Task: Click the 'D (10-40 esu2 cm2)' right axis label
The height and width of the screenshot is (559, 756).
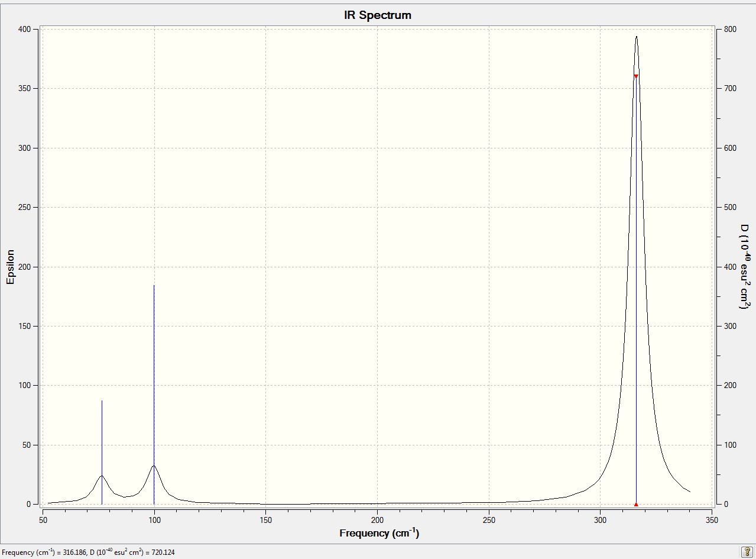Action: pos(745,267)
